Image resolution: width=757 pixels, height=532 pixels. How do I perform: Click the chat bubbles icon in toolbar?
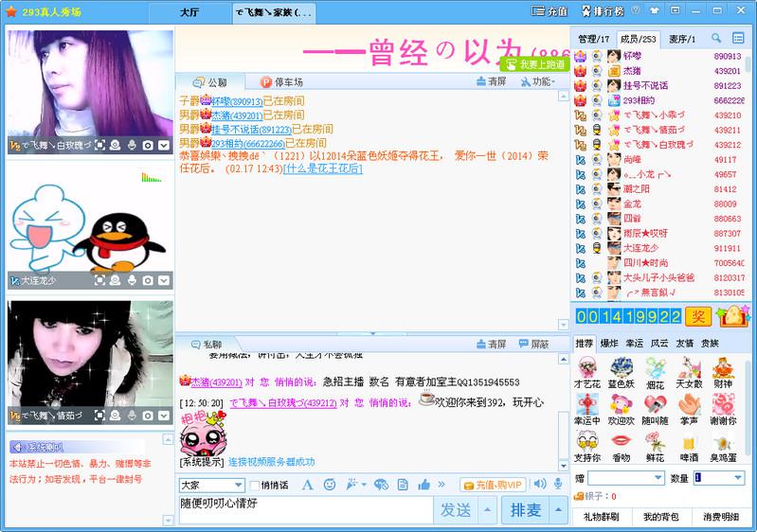tap(381, 485)
